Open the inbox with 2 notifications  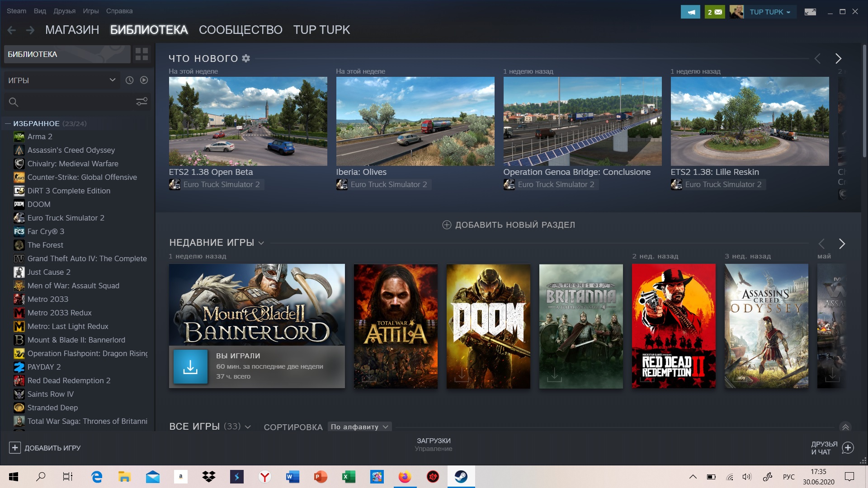pos(715,12)
